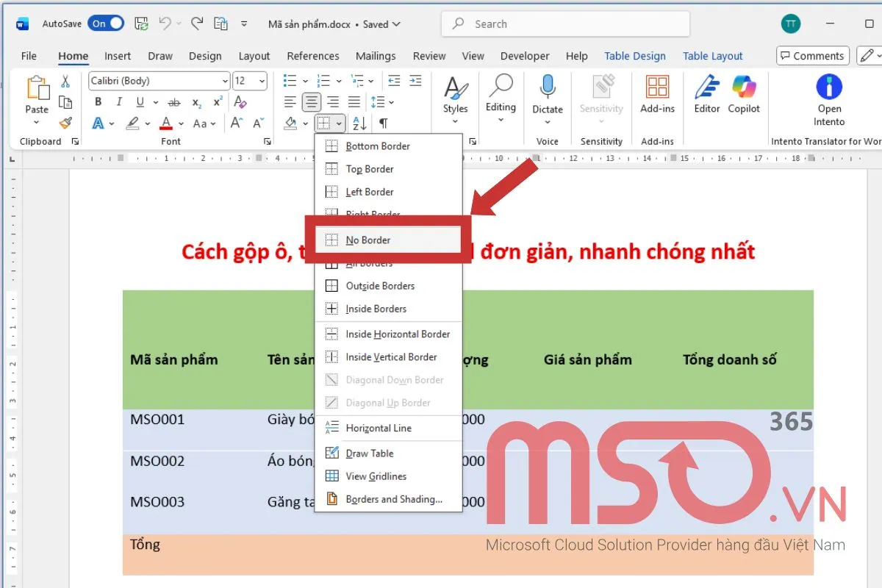This screenshot has width=882, height=588.
Task: Switch to the Table Design tab
Action: click(635, 56)
